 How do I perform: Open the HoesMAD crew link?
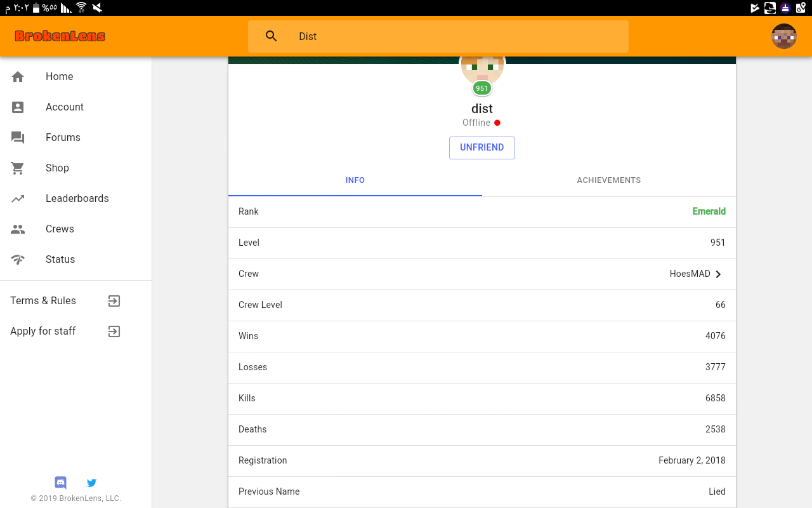tap(690, 274)
